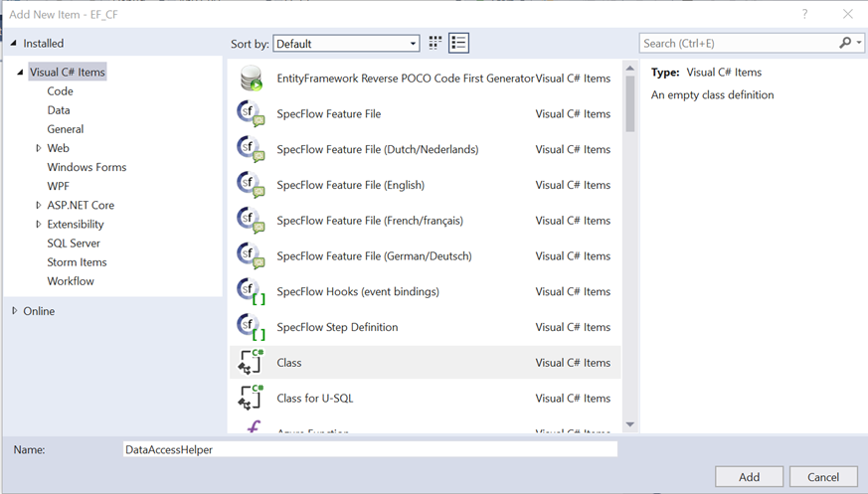Expand the Web tree node
This screenshot has height=494, width=868.
(x=38, y=148)
